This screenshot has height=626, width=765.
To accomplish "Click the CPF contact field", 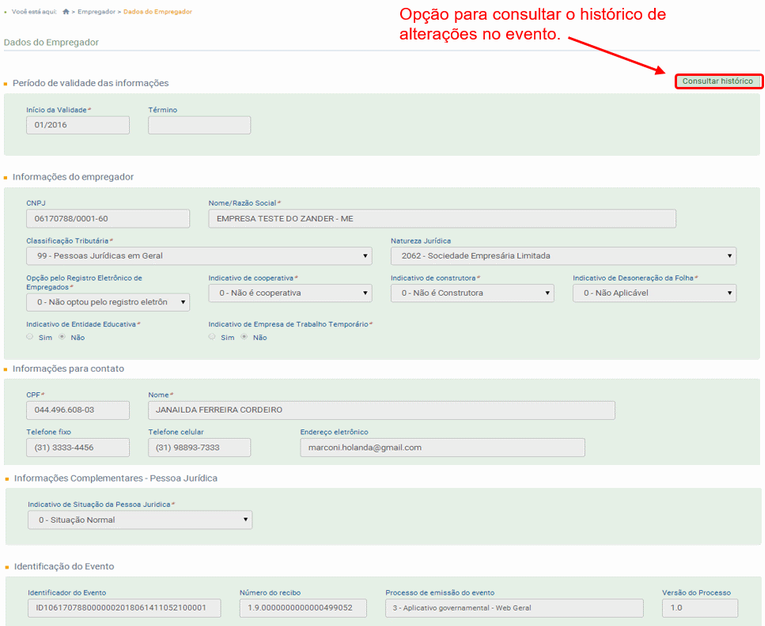I will pyautogui.click(x=78, y=410).
